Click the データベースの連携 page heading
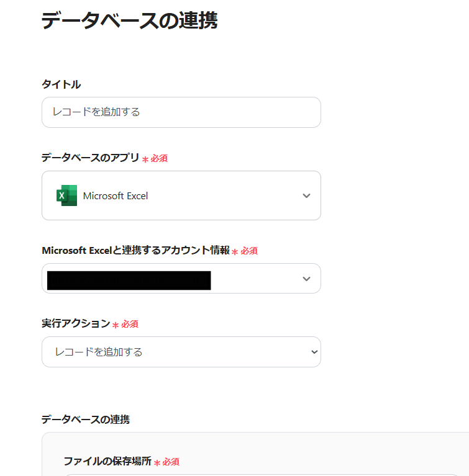The width and height of the screenshot is (469, 476). 129,20
